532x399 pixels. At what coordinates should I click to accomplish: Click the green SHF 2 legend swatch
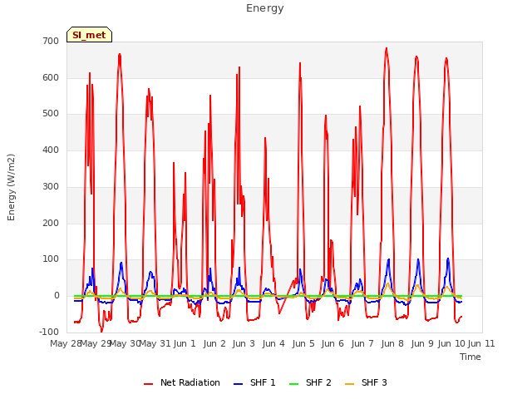[x=293, y=384]
